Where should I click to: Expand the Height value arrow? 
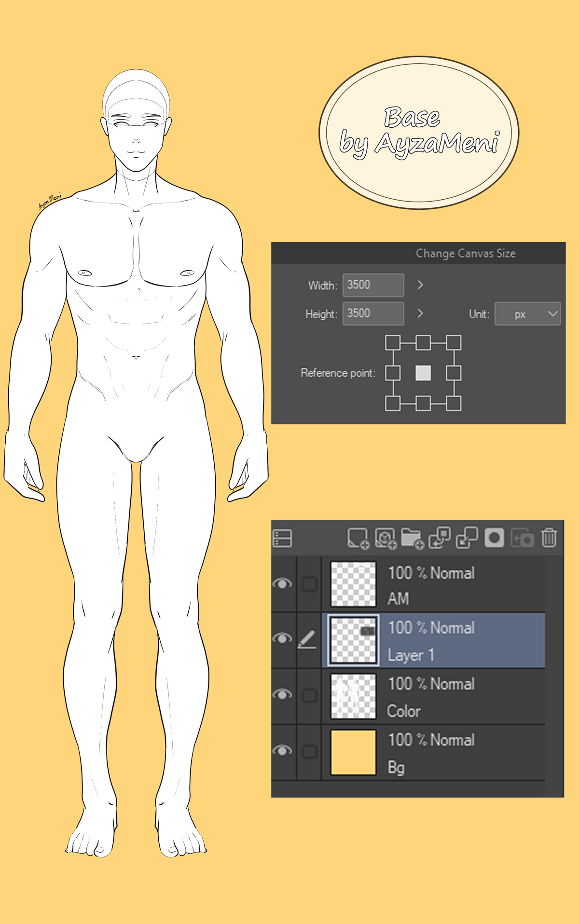420,313
